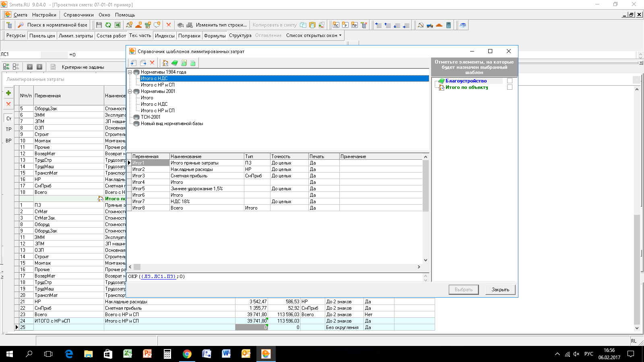Switch to the Индексы tab
The height and width of the screenshot is (362, 644).
165,35
